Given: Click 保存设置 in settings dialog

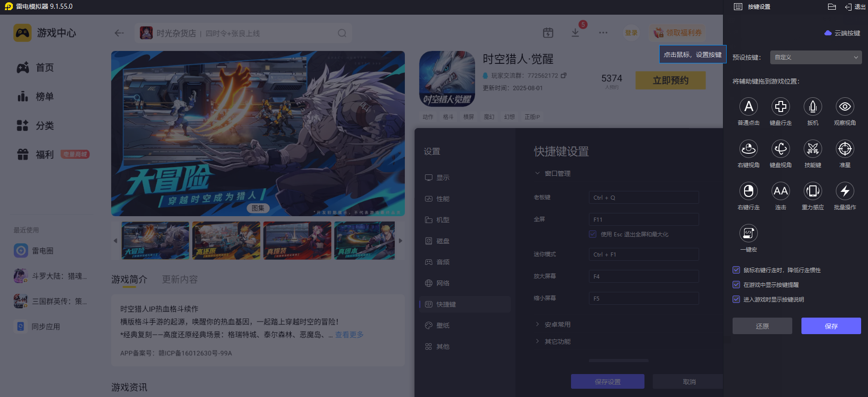Looking at the screenshot, I should coord(608,381).
